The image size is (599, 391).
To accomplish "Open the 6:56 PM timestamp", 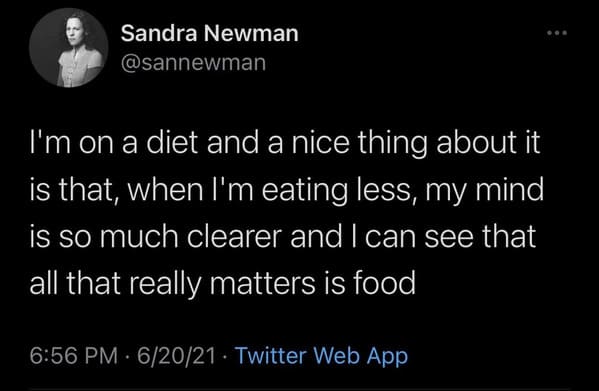I will tap(74, 356).
